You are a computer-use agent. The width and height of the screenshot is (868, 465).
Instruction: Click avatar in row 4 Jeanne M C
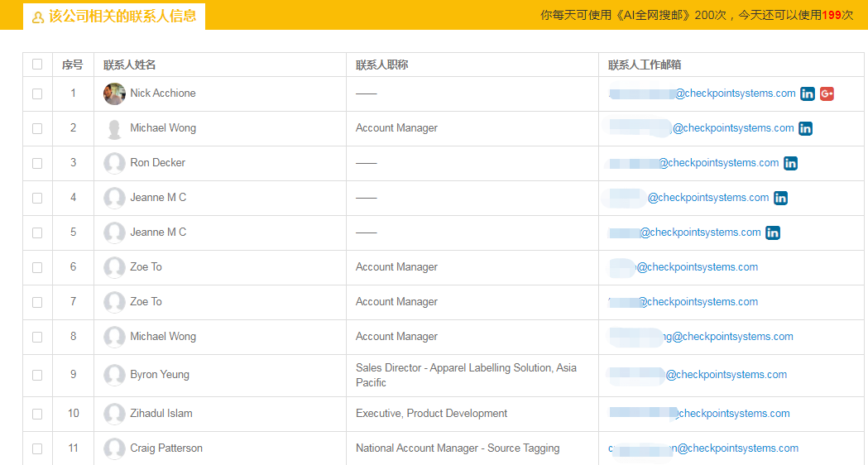click(x=114, y=199)
